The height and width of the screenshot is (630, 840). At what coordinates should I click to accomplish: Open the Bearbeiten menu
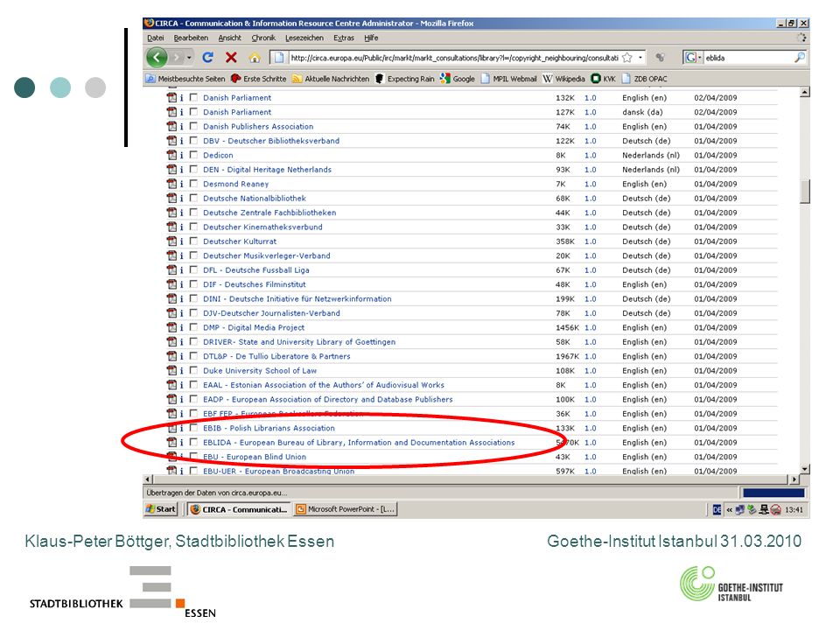pyautogui.click(x=191, y=38)
